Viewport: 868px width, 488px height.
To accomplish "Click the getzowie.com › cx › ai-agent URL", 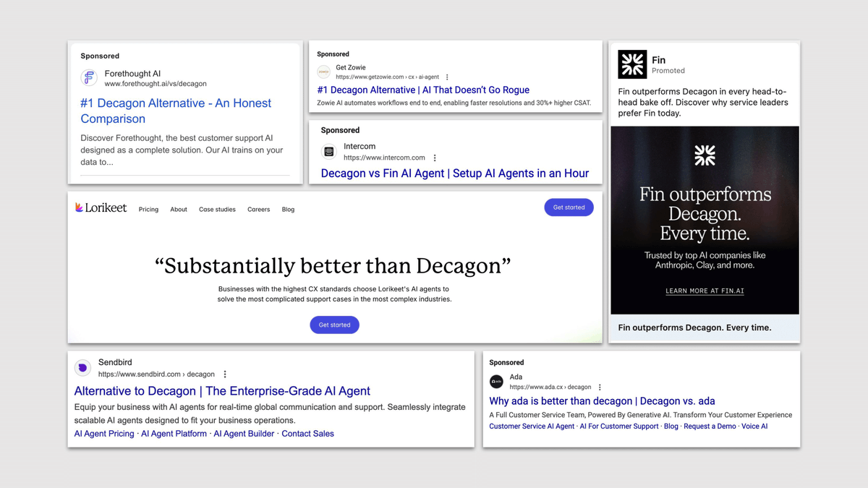I will point(387,77).
